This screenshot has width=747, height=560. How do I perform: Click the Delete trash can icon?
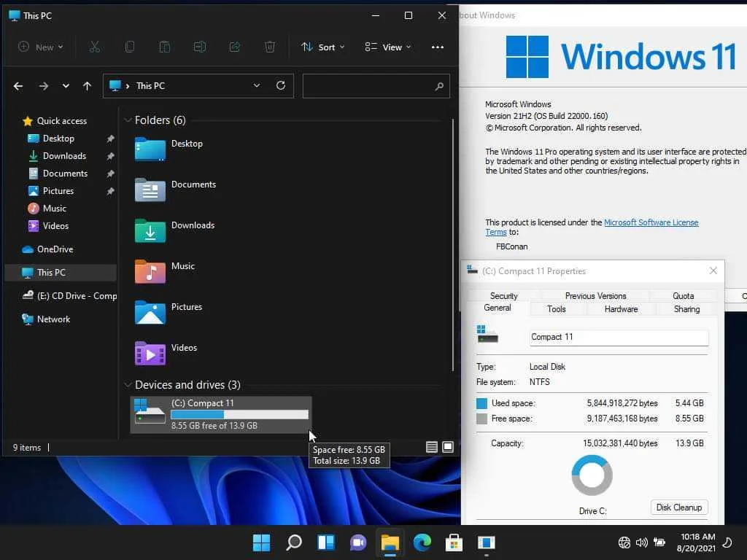point(270,47)
